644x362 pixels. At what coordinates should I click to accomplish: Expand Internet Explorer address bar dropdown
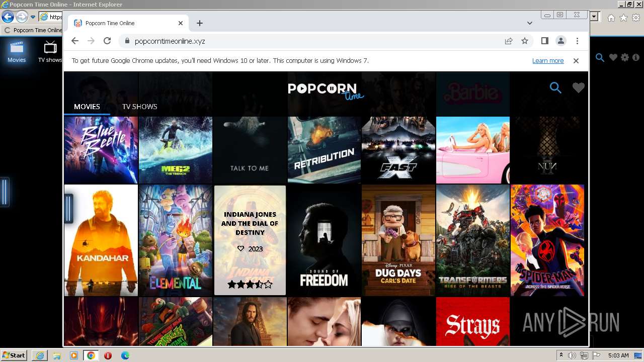(x=595, y=17)
